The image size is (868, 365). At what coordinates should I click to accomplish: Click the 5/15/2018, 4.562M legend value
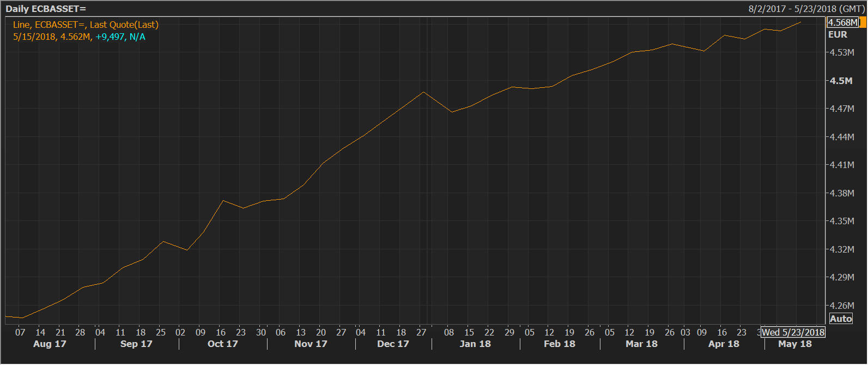click(52, 37)
